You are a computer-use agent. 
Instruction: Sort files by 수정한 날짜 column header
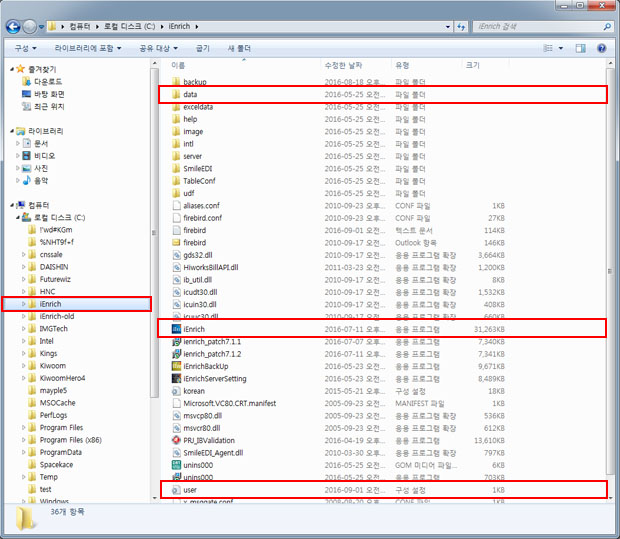342,65
